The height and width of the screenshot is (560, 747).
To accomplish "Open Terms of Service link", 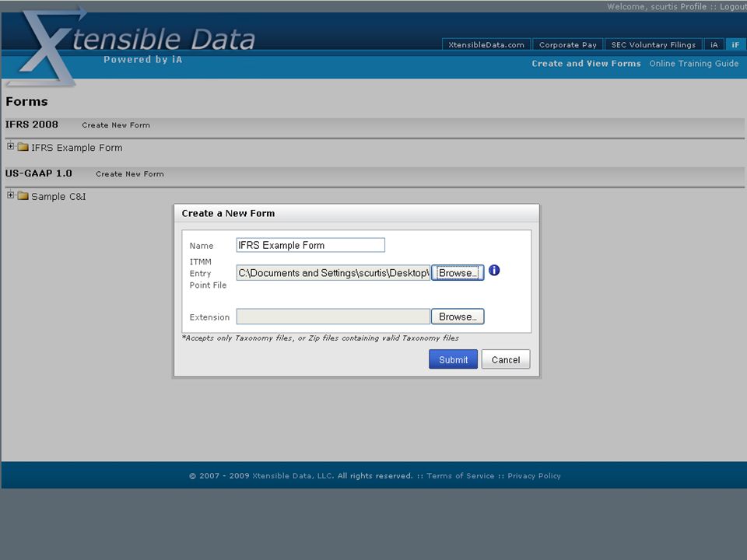I will coord(460,476).
